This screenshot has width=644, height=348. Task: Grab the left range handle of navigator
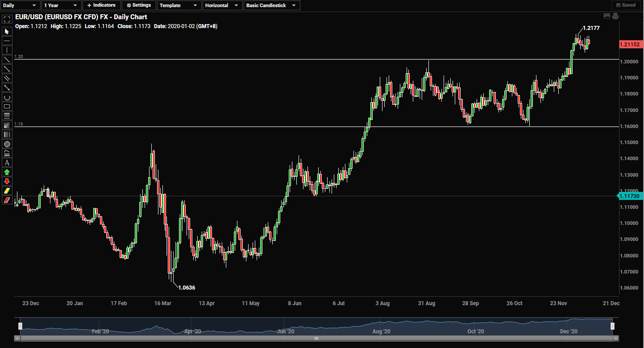pos(20,326)
